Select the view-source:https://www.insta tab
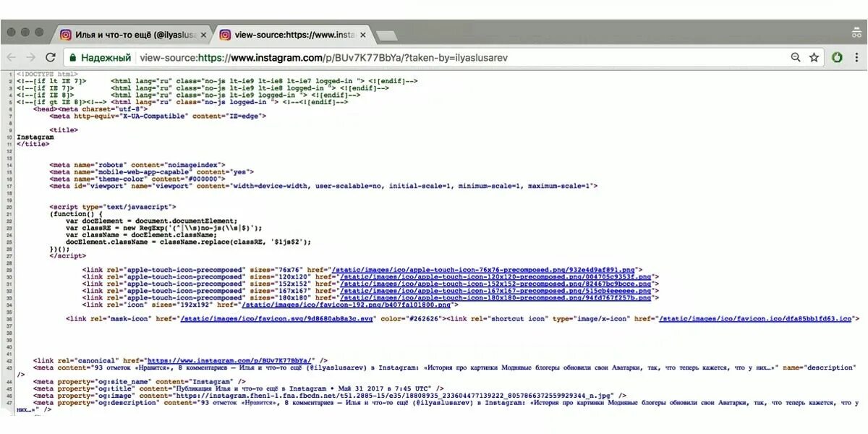 tap(292, 34)
